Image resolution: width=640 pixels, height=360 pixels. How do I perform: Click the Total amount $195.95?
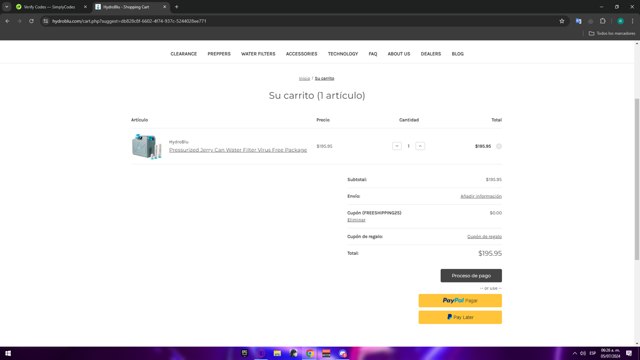pyautogui.click(x=490, y=253)
